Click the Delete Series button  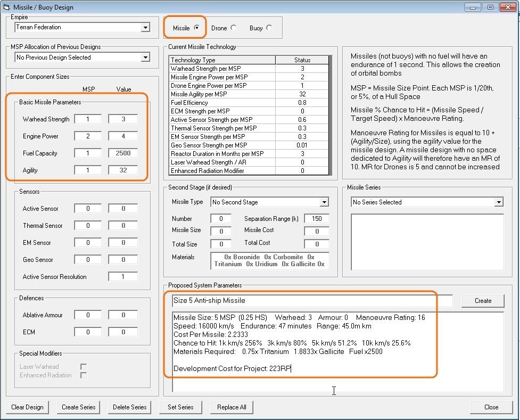coord(130,407)
